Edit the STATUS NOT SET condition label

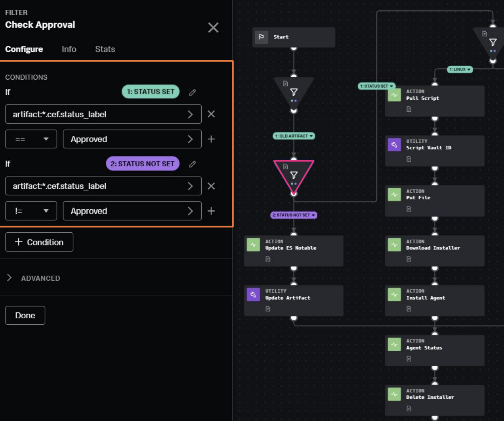click(x=193, y=164)
